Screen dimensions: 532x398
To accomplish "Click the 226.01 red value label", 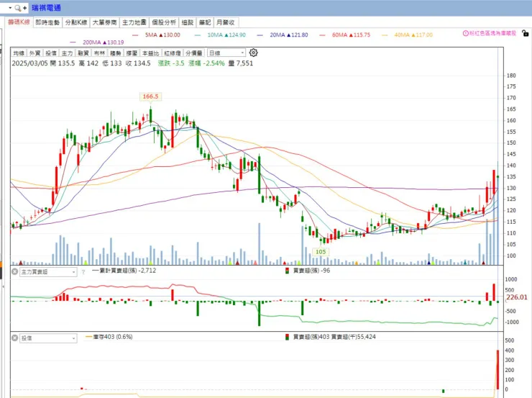I will pos(517,297).
